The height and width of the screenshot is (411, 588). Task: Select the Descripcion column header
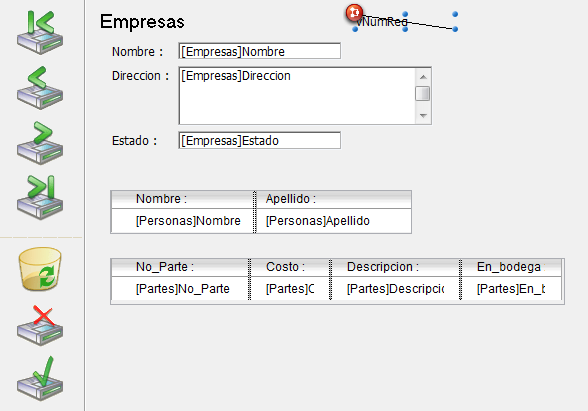click(396, 267)
